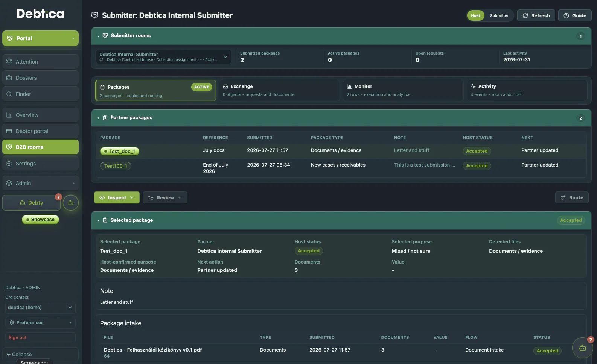Screen dimensions: 597x364
Task: Open the Org context dropdown debtica (home)
Action: pyautogui.click(x=40, y=308)
